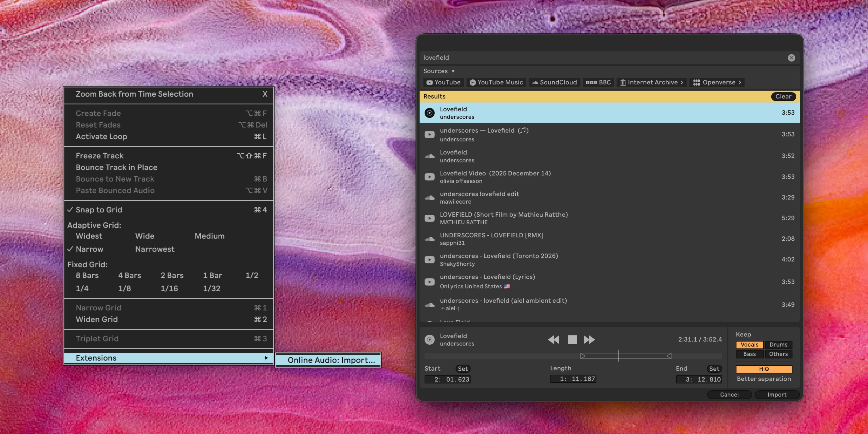Toggle the SoundCloud source filter
Screen dimensions: 868x434
[x=554, y=82]
